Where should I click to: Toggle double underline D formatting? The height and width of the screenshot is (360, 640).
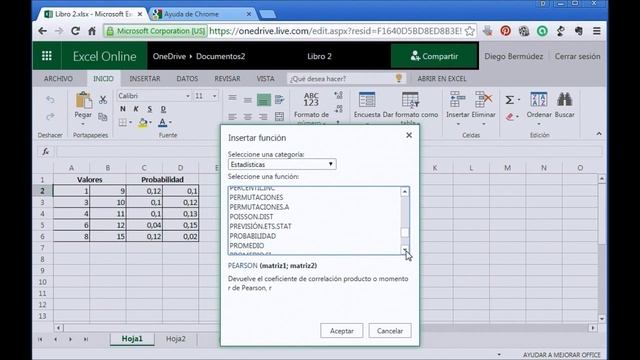(x=163, y=109)
